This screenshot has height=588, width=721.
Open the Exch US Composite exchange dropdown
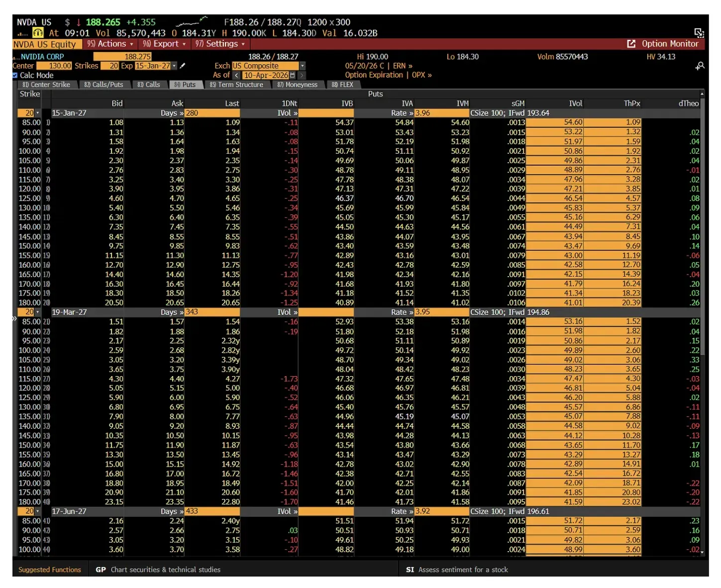302,66
